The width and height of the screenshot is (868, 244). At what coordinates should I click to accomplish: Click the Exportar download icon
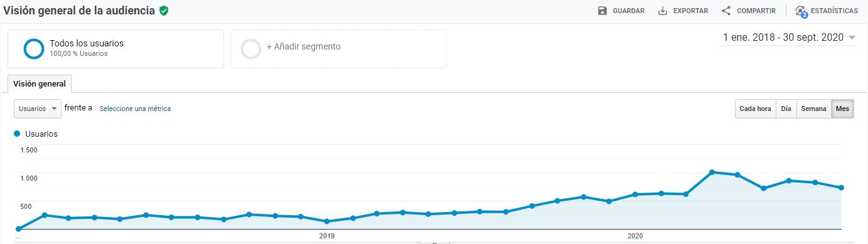coord(662,11)
